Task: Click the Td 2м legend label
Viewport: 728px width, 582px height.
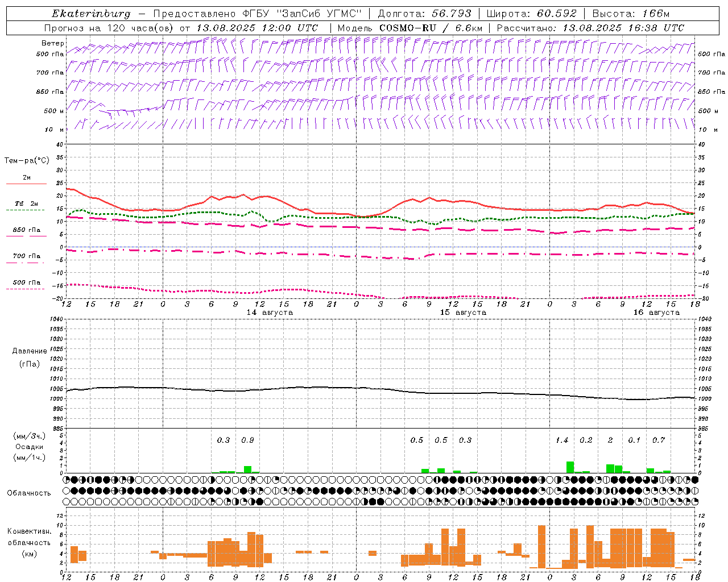Action: (26, 203)
